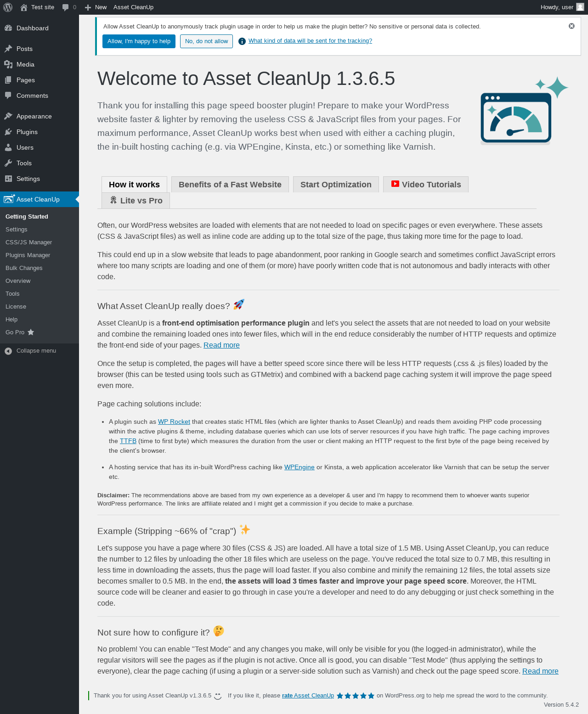Click the five-star rating icons in footer
This screenshot has width=588, height=714.
click(356, 696)
